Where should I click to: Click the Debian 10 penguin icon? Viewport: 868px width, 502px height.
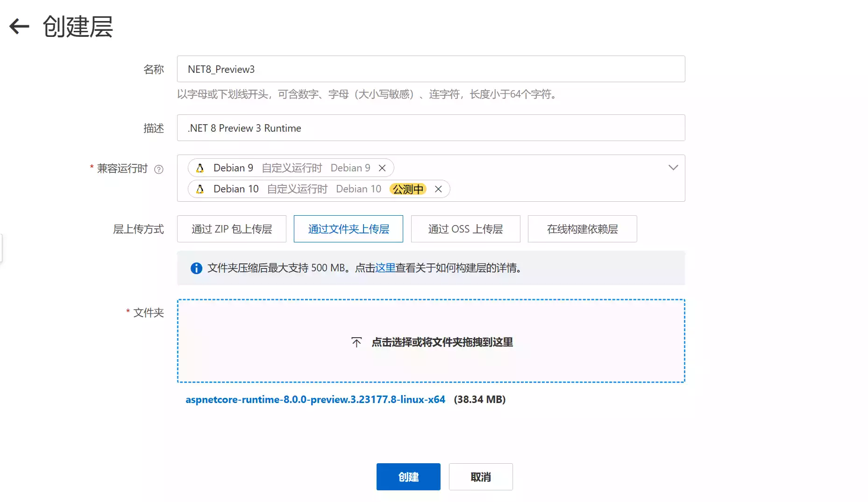click(x=200, y=189)
